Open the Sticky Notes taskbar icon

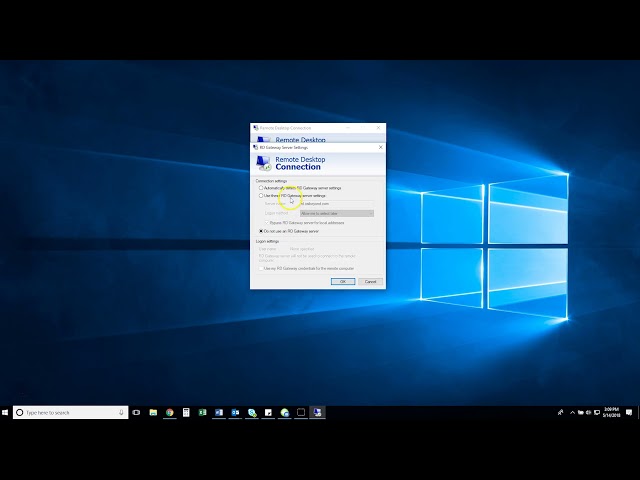point(268,412)
